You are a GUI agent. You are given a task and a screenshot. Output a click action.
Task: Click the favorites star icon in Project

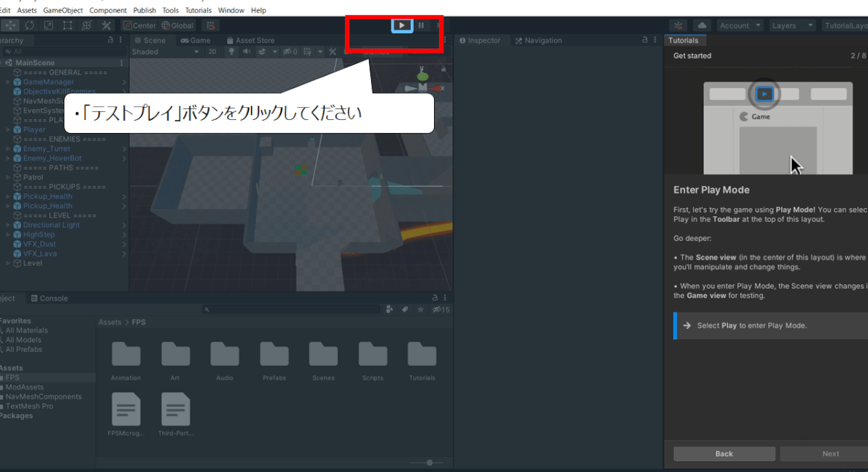[420, 309]
